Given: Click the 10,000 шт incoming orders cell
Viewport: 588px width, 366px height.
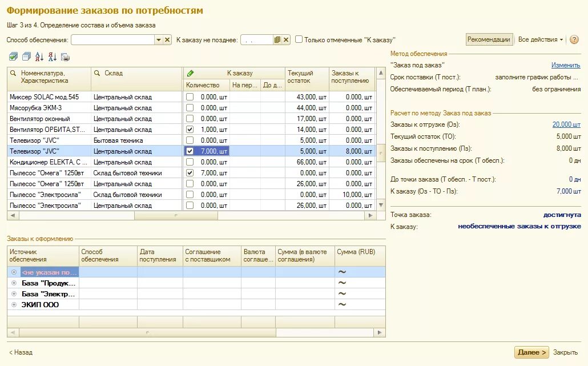Looking at the screenshot, I should 352,195.
